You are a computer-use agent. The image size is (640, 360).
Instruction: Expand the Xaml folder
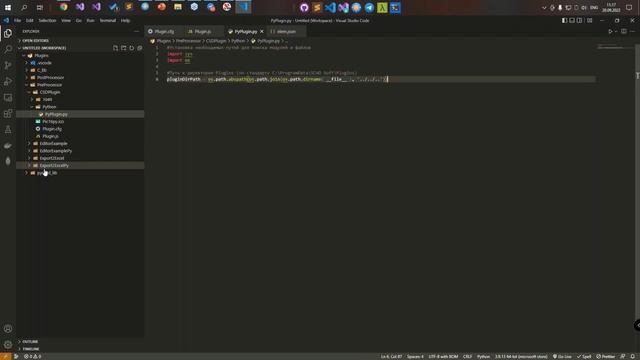point(80,100)
